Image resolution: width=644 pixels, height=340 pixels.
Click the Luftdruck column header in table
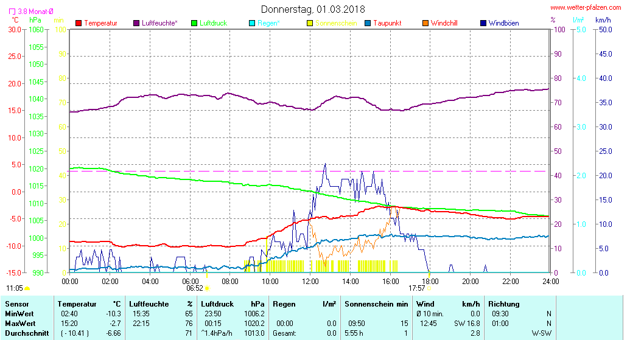click(217, 304)
